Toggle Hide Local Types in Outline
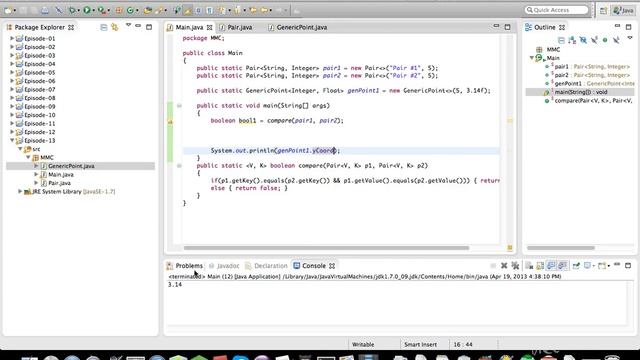 pos(616,40)
